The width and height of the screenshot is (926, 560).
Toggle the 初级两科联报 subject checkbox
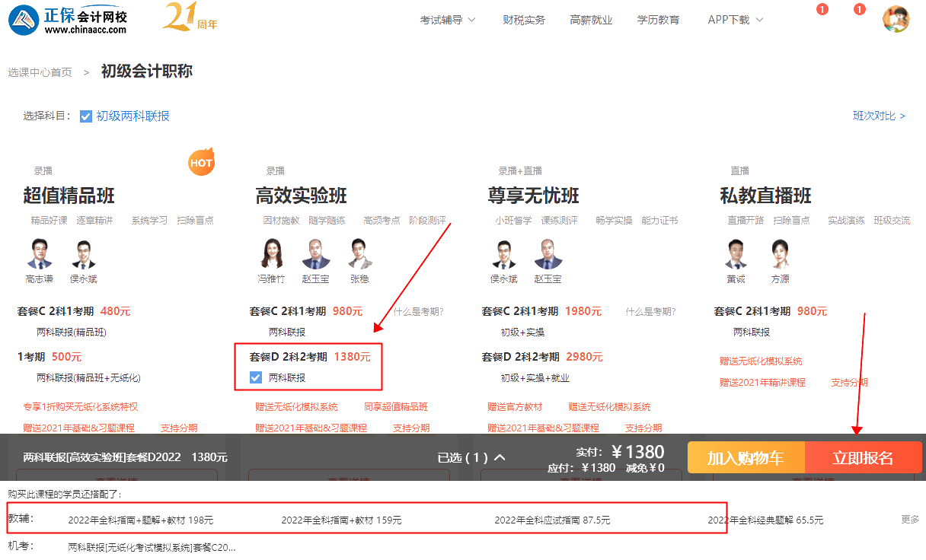[x=86, y=116]
